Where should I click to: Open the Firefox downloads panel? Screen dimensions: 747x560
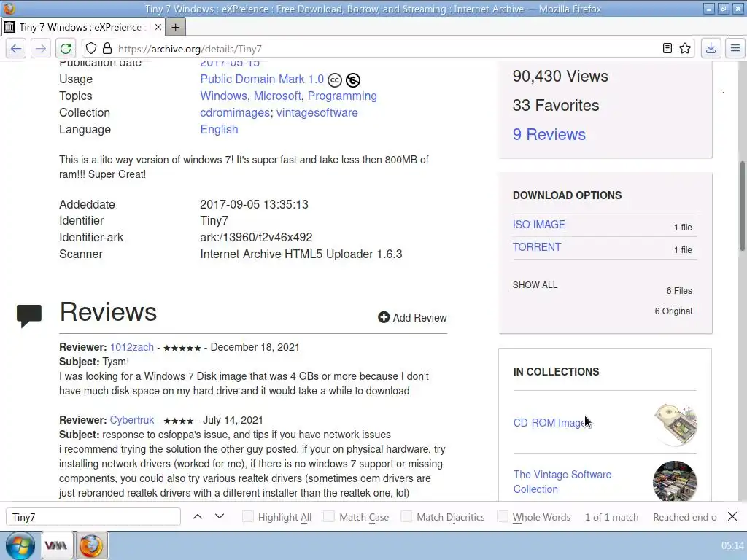(711, 49)
